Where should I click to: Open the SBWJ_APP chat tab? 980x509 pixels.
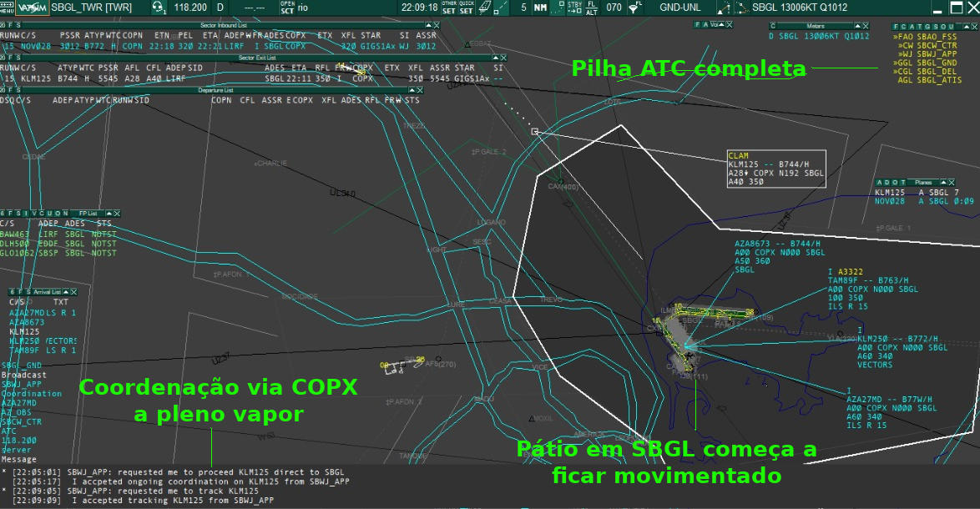[22, 384]
